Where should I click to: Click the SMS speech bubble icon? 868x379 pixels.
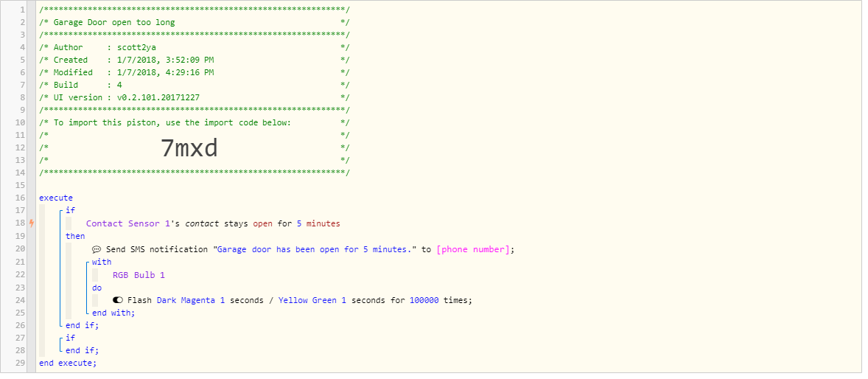pyautogui.click(x=97, y=249)
